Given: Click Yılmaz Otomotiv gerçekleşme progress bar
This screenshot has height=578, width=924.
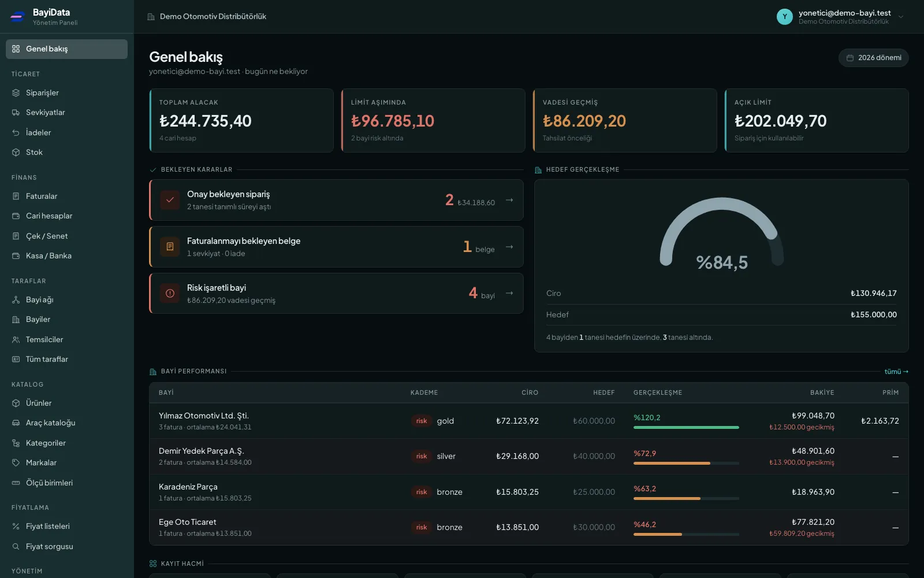Looking at the screenshot, I should 686,427.
